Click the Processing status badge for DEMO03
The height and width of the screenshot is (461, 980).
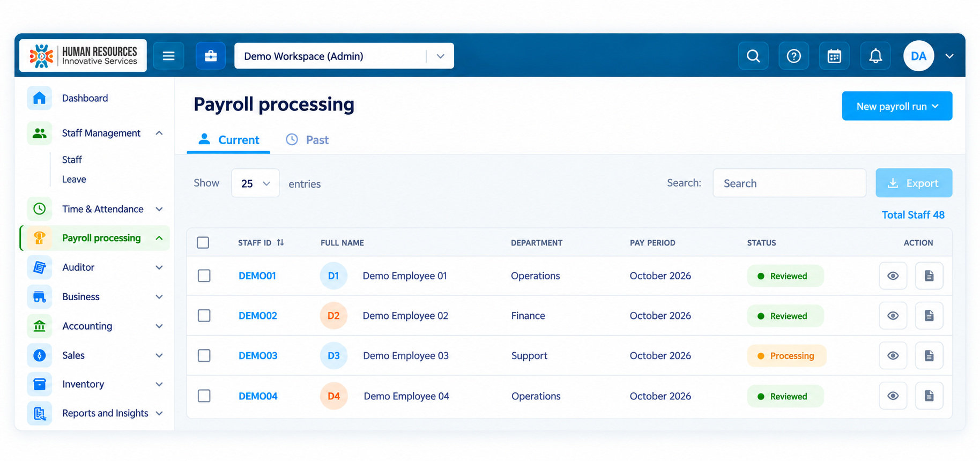click(x=786, y=356)
